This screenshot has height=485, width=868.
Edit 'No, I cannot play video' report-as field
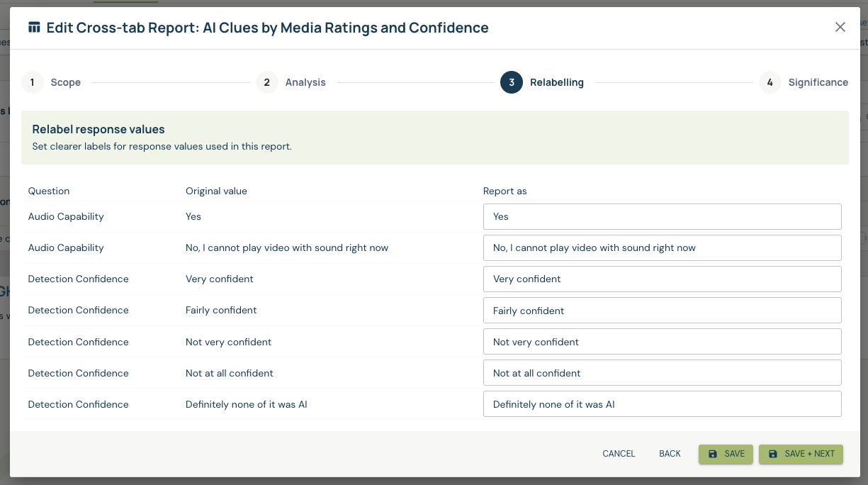pyautogui.click(x=662, y=247)
